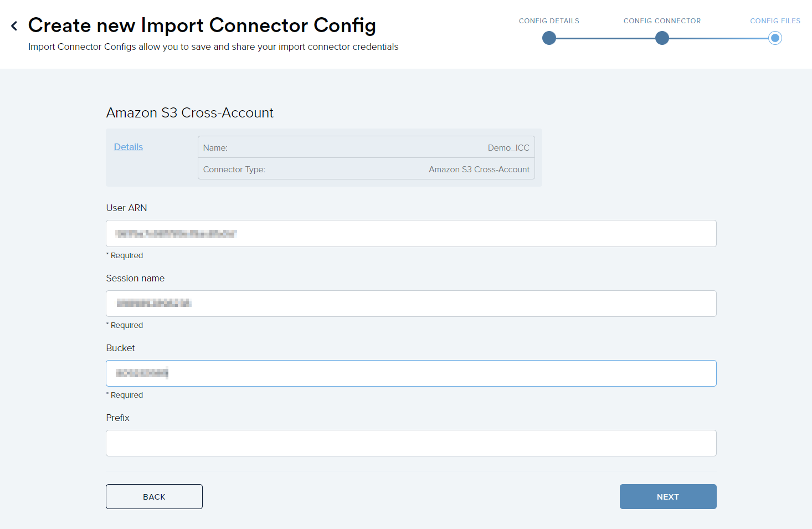The width and height of the screenshot is (812, 529).
Task: Click the Prefix field label
Action: (x=117, y=418)
